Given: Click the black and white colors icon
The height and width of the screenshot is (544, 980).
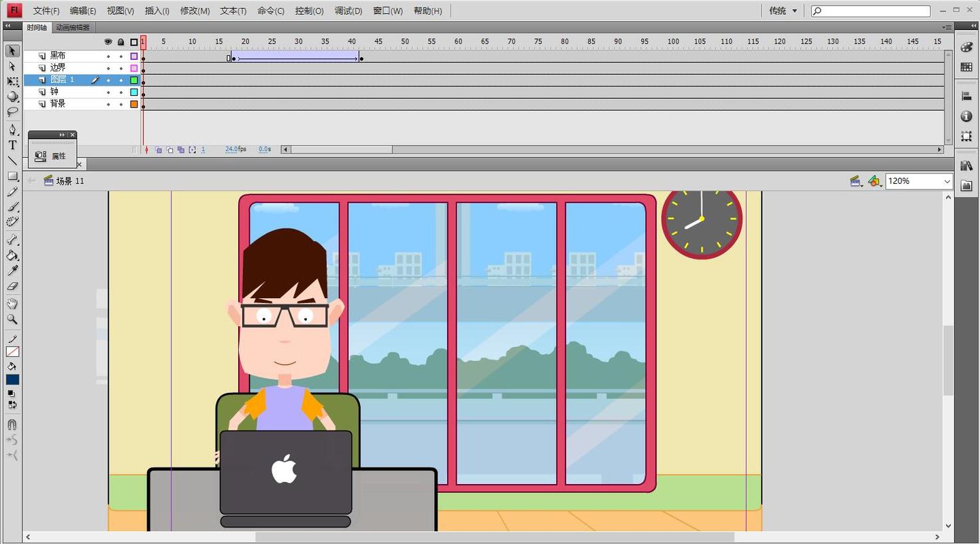Looking at the screenshot, I should pyautogui.click(x=12, y=393).
